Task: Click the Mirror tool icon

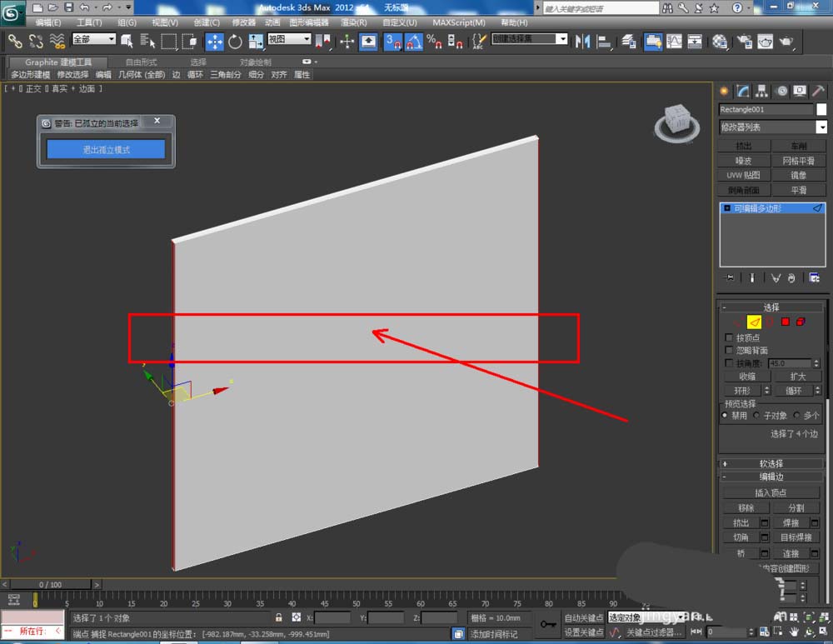Action: click(x=583, y=42)
